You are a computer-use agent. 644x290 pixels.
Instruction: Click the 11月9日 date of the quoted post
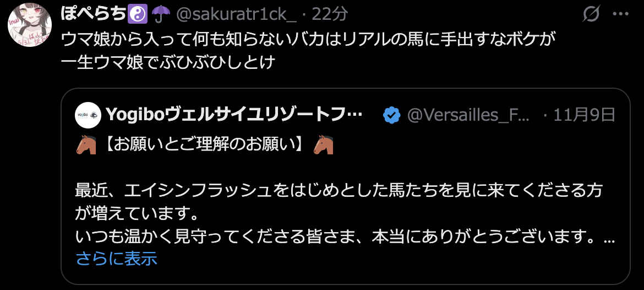coord(585,116)
